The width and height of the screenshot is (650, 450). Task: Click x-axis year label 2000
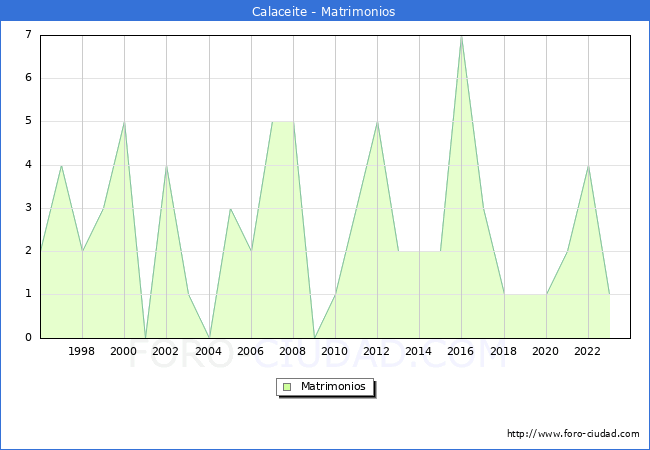[124, 351]
